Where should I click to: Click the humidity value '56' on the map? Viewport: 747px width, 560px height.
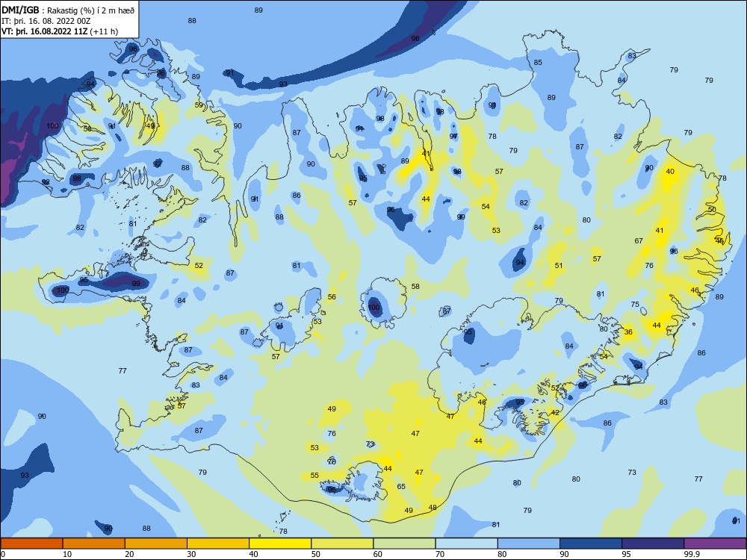click(332, 296)
